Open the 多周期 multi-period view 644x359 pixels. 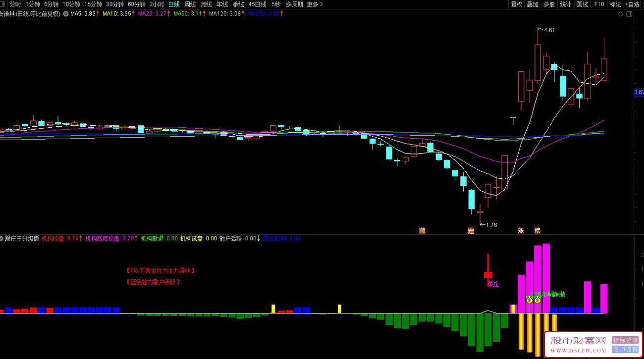(x=294, y=4)
